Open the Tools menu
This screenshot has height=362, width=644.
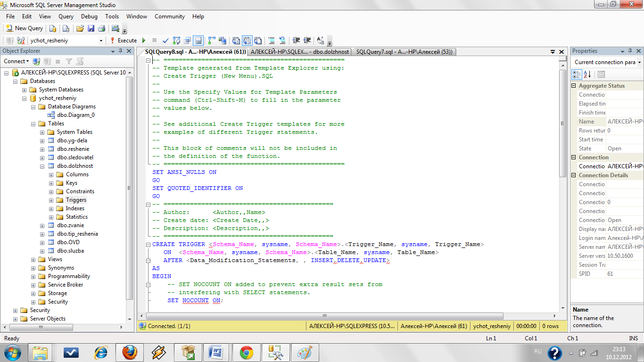click(x=112, y=16)
